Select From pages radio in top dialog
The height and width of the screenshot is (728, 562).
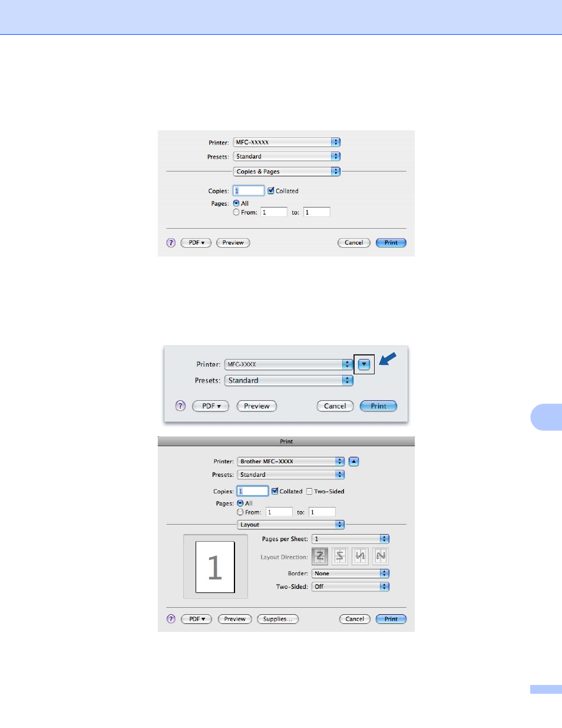(x=236, y=212)
